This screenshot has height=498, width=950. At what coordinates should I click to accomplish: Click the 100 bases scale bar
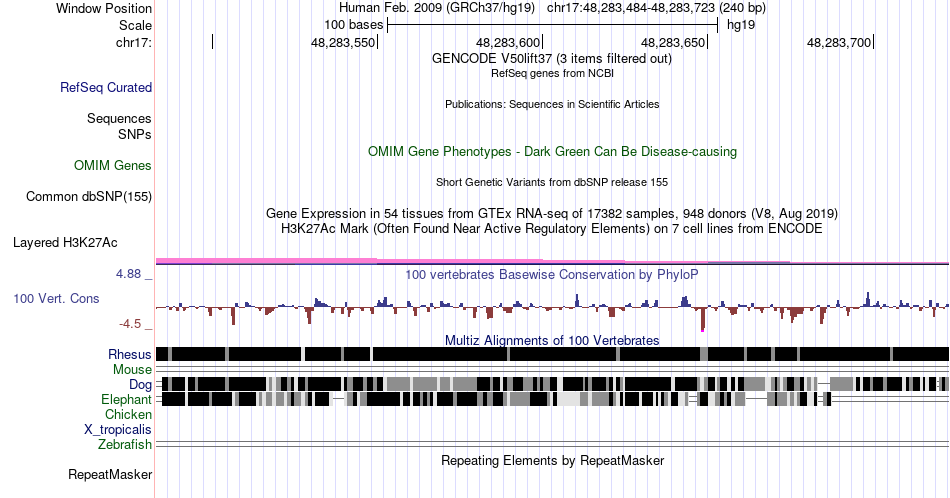point(553,25)
